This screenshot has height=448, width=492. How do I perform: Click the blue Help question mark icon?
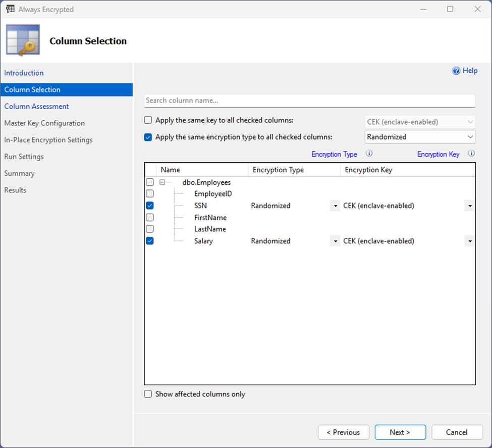(456, 71)
